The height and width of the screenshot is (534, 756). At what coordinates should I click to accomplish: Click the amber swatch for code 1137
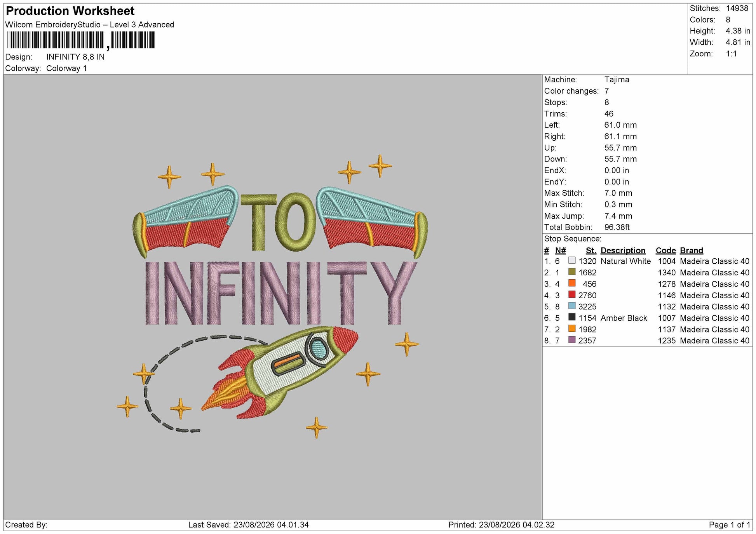[571, 329]
